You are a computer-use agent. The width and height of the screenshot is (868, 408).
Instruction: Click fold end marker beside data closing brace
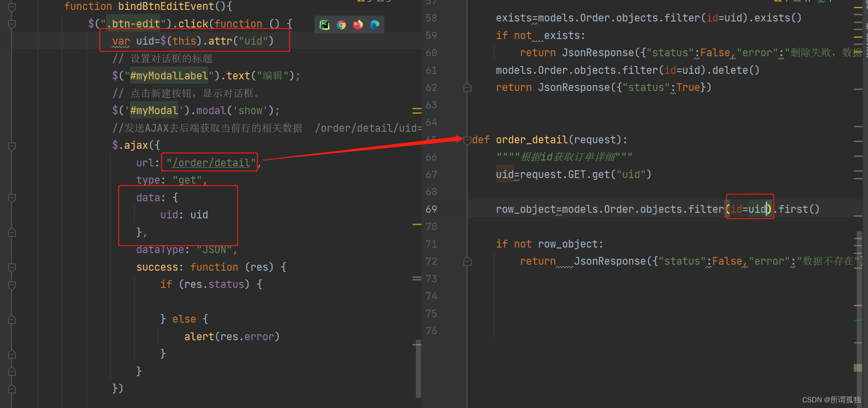[x=12, y=233]
